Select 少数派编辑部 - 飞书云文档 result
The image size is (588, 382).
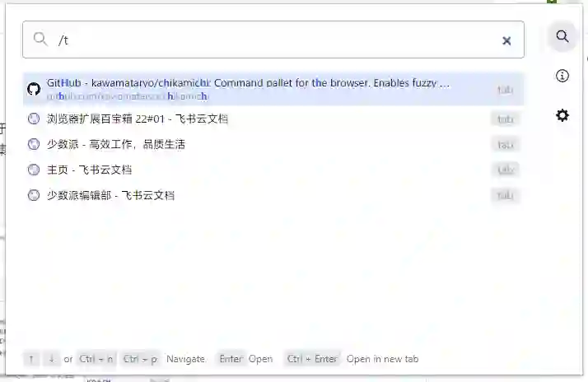(x=273, y=195)
